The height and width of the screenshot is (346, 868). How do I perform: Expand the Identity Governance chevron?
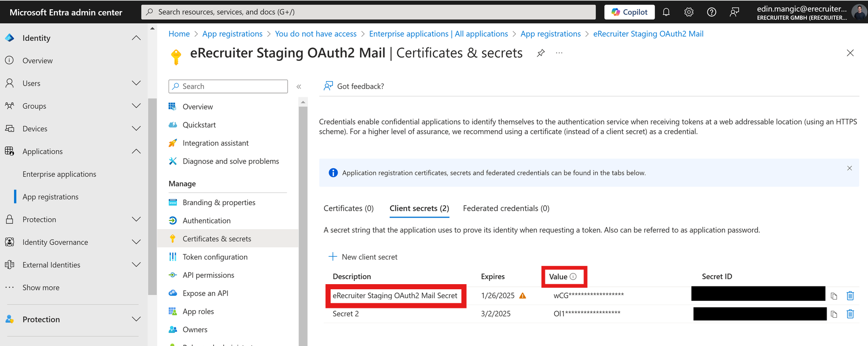pyautogui.click(x=136, y=242)
